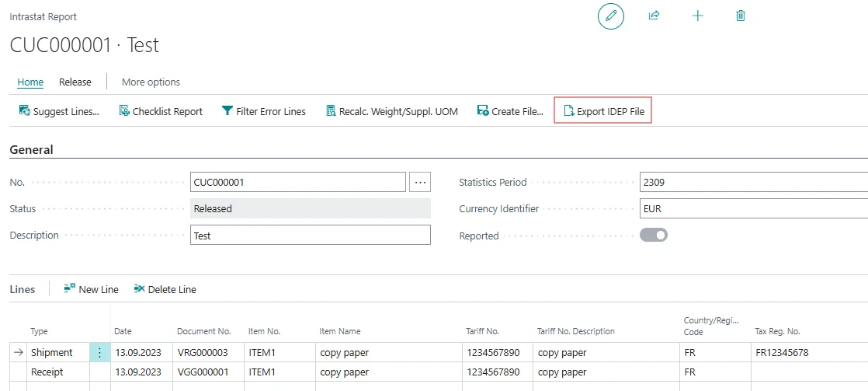The height and width of the screenshot is (391, 868).
Task: Open the Release menu
Action: coord(75,82)
